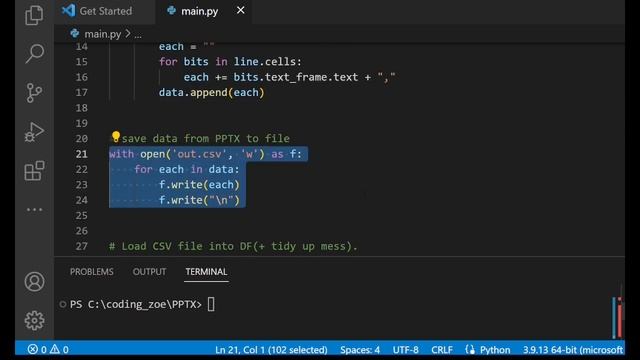Click the 'for bits in line.cells:' line
This screenshot has height=360, width=640.
coord(230,62)
